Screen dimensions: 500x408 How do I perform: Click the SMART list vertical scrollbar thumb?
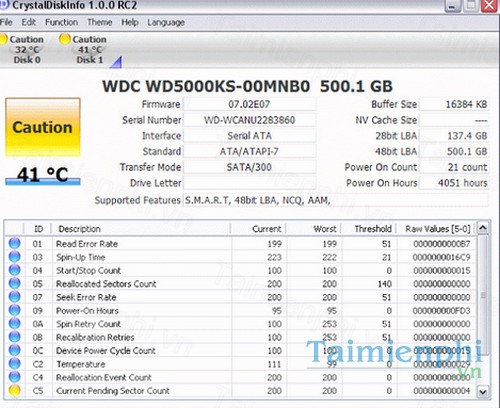click(483, 295)
